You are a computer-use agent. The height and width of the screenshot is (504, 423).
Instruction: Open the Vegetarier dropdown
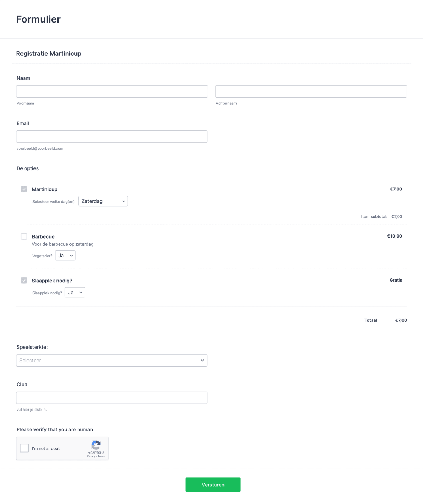pos(65,255)
